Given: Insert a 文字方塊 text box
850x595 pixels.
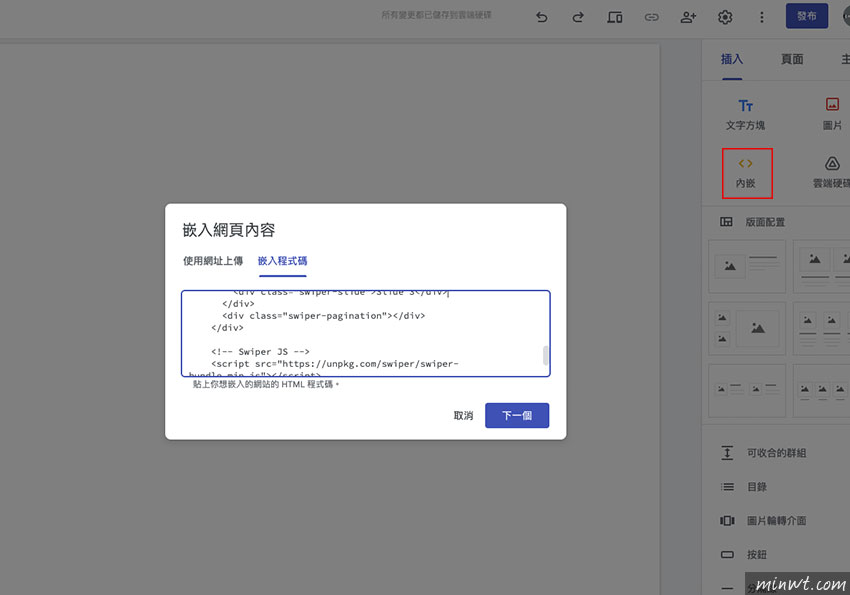Looking at the screenshot, I should 745,115.
